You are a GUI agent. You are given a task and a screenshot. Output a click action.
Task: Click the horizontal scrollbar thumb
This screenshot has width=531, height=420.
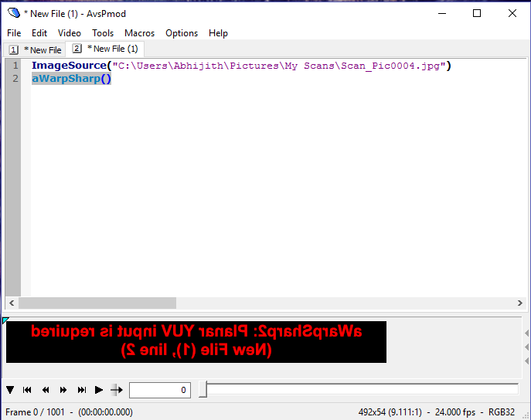point(97,303)
